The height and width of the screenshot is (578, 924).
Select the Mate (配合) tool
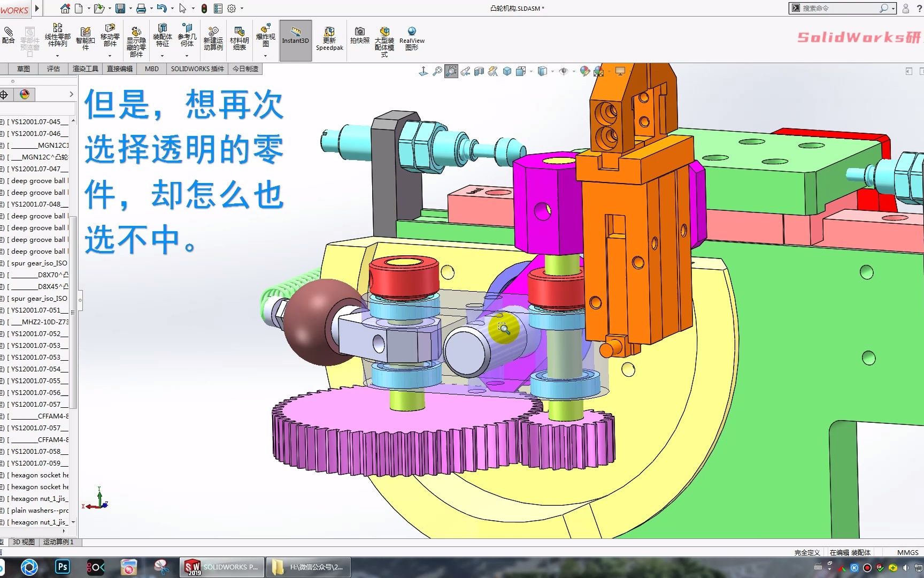9,35
